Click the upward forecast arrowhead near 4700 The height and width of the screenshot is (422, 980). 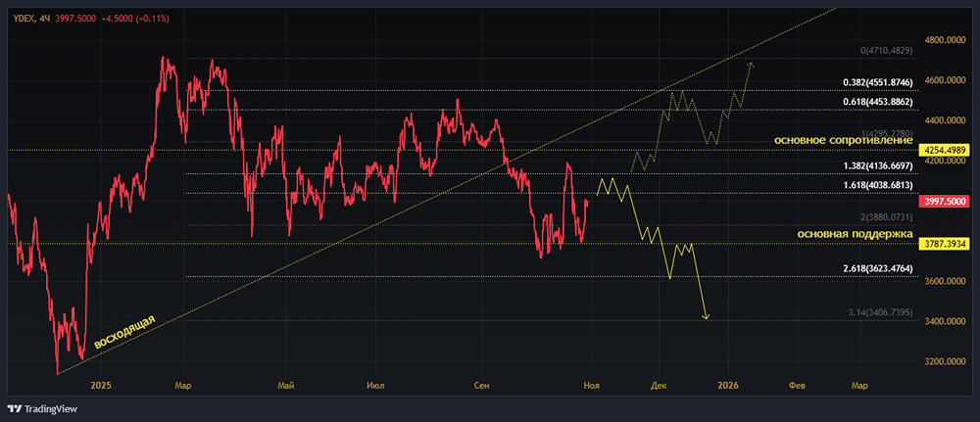(x=751, y=65)
